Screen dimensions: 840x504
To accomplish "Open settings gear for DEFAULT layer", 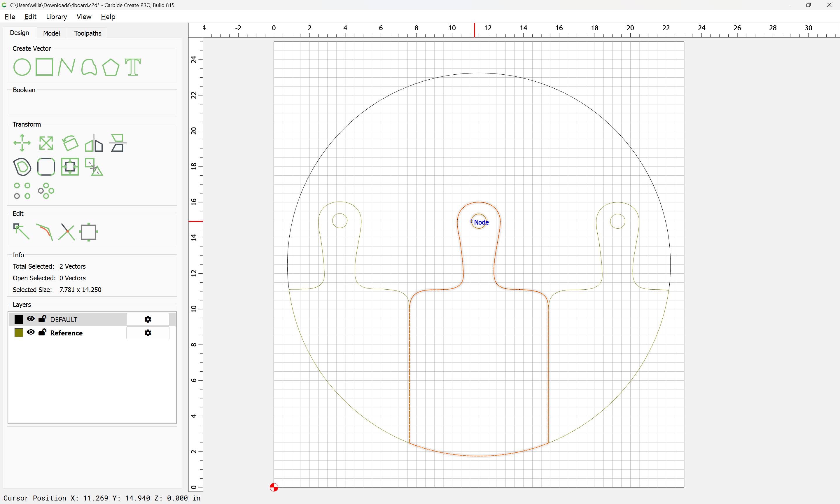I will (x=148, y=319).
